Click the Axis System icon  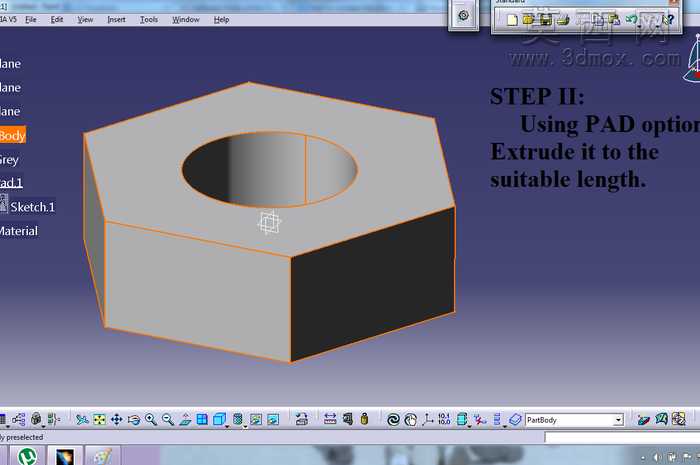point(428,419)
